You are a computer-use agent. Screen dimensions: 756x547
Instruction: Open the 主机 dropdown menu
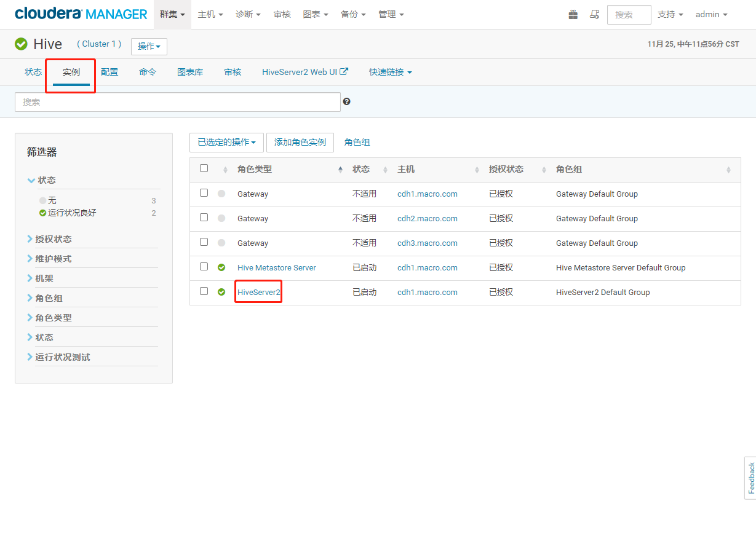pos(210,14)
